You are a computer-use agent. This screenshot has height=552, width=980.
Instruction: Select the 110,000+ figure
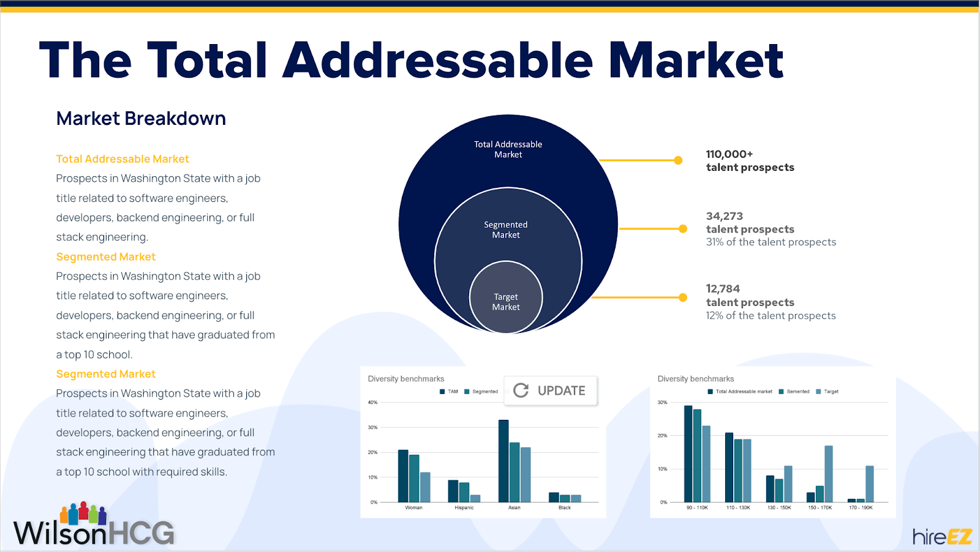(729, 154)
